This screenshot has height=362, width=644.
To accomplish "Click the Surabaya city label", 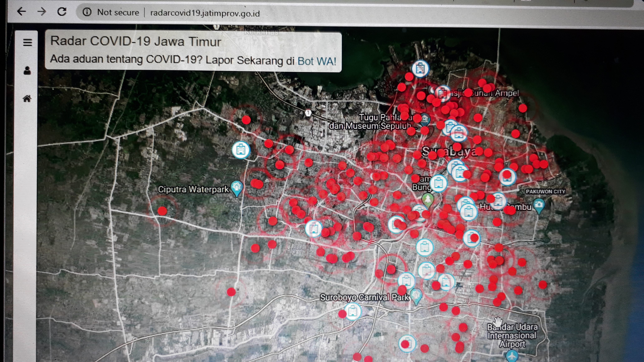I will (449, 152).
